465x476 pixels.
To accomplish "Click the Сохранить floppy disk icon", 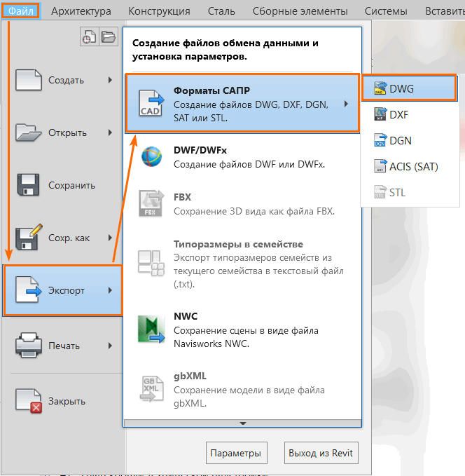I will [28, 184].
